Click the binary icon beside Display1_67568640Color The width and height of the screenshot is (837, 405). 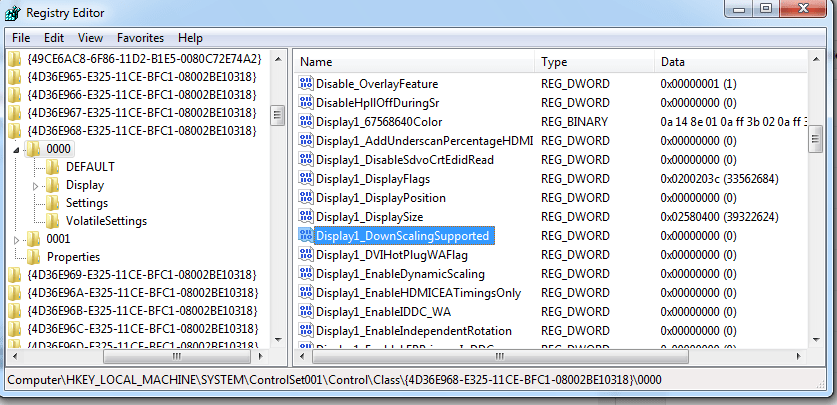[x=306, y=122]
